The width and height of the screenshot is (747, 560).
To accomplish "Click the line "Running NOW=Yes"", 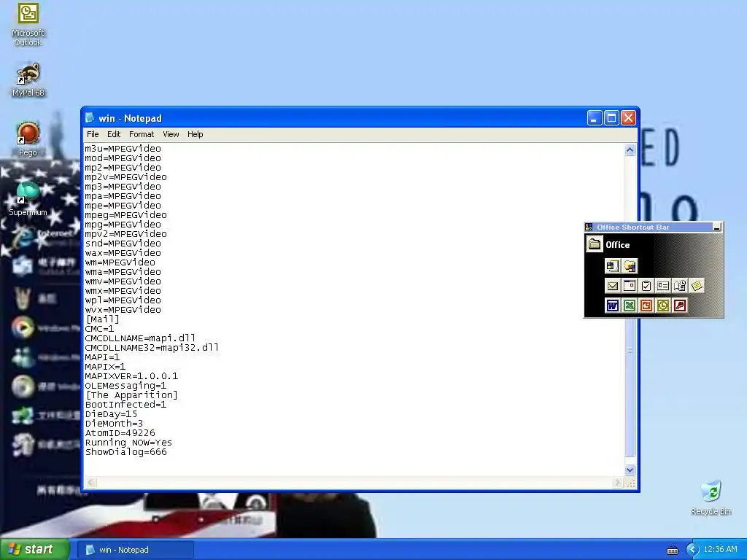I will pos(128,443).
